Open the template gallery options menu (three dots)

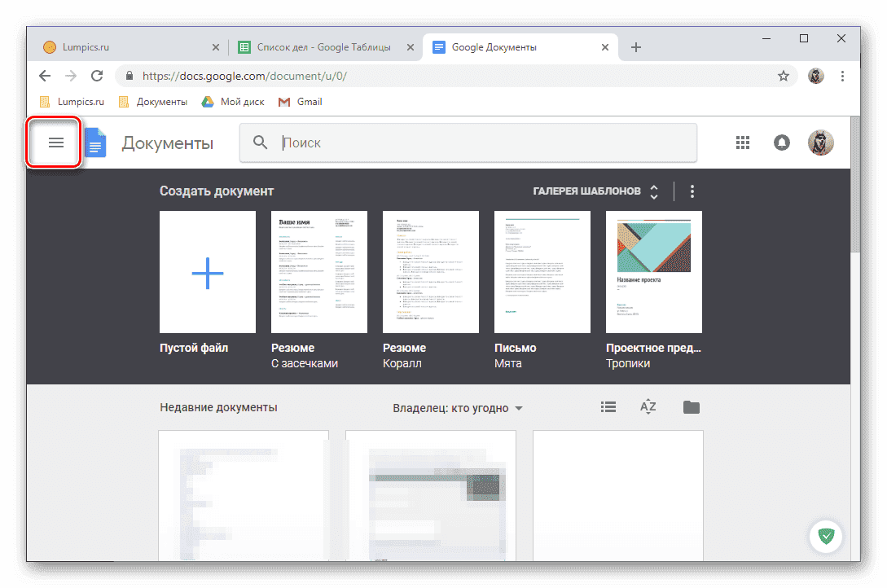pos(692,191)
